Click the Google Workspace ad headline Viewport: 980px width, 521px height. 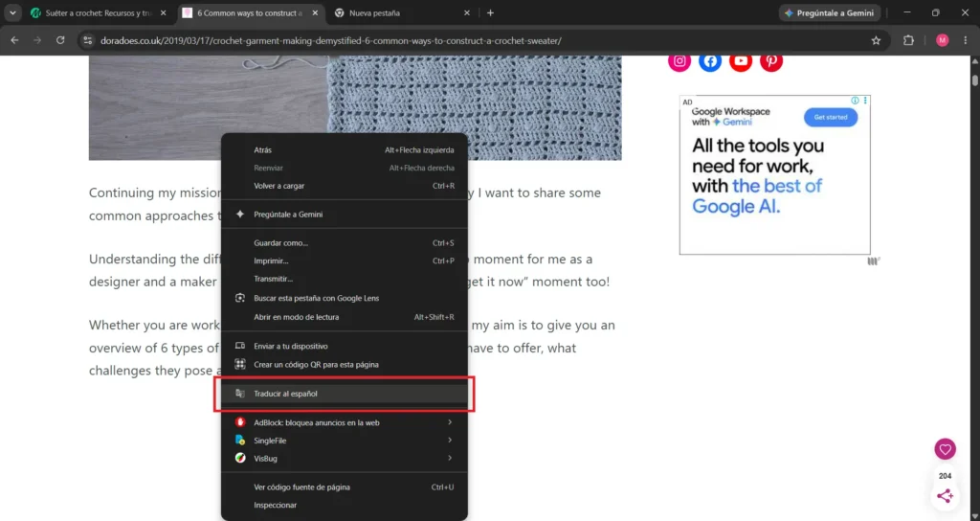[x=758, y=176]
